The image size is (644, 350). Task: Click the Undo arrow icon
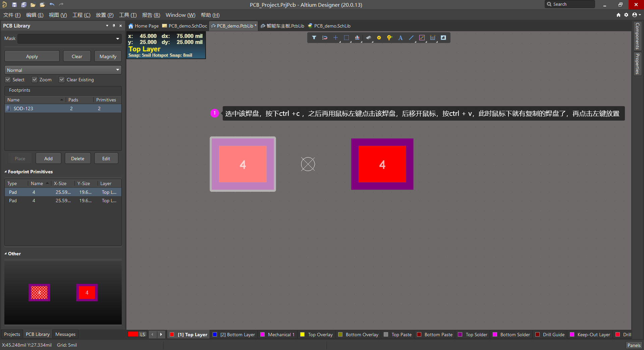52,5
